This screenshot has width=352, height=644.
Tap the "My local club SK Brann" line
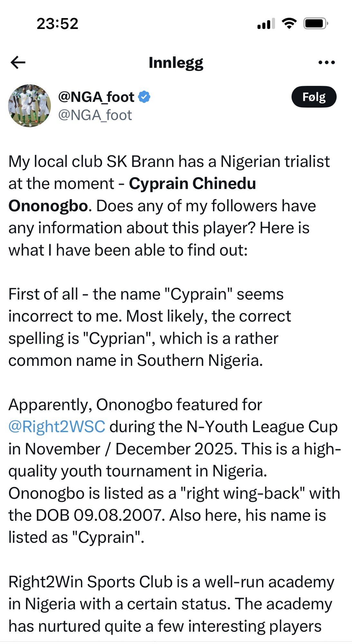tap(169, 162)
